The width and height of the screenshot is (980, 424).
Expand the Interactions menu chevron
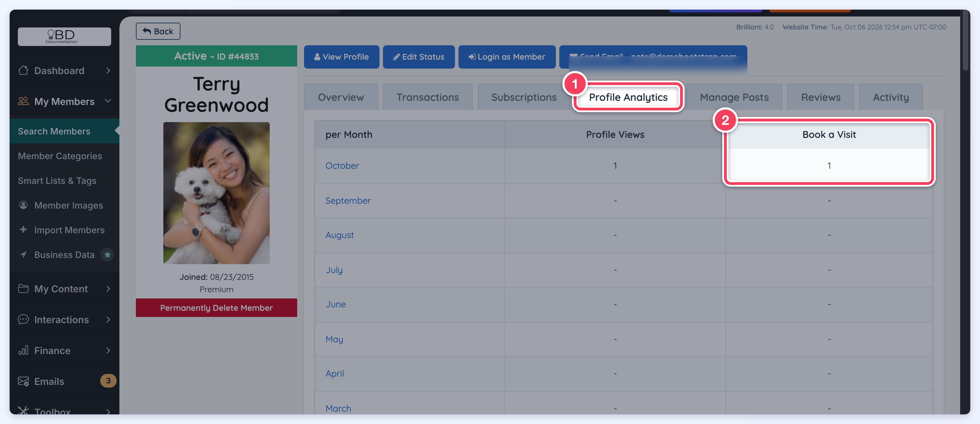(x=108, y=319)
